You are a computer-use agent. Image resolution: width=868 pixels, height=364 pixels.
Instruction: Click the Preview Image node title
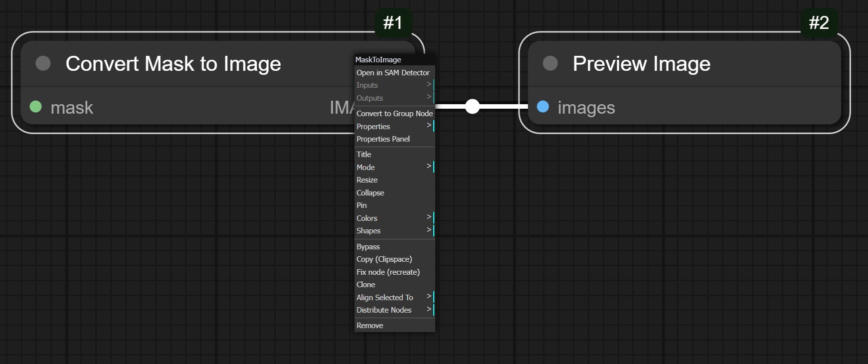pos(642,64)
